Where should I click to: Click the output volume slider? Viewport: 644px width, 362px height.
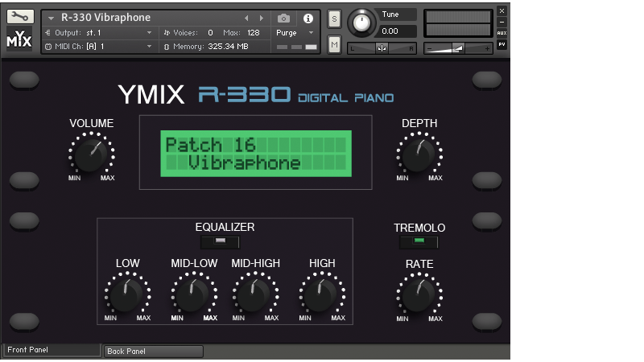pyautogui.click(x=458, y=48)
